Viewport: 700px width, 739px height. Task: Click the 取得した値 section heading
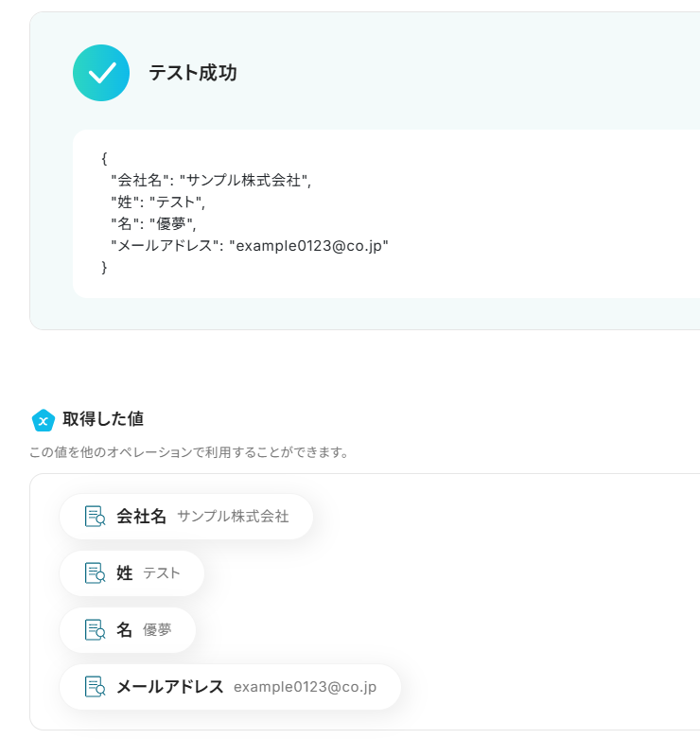coord(103,418)
